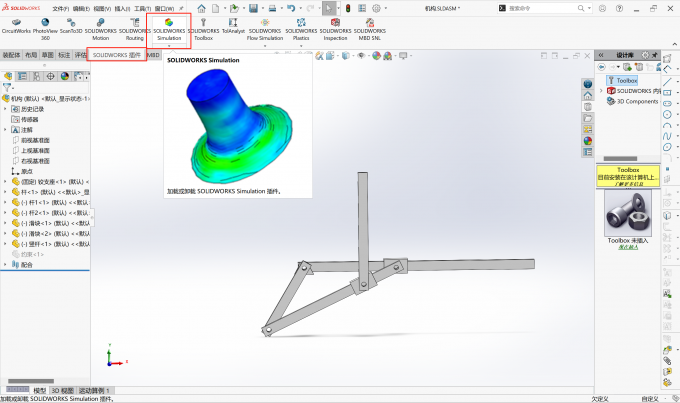The height and width of the screenshot is (403, 680).
Task: Open ConfigurationManager tab icon
Action: coord(36,76)
